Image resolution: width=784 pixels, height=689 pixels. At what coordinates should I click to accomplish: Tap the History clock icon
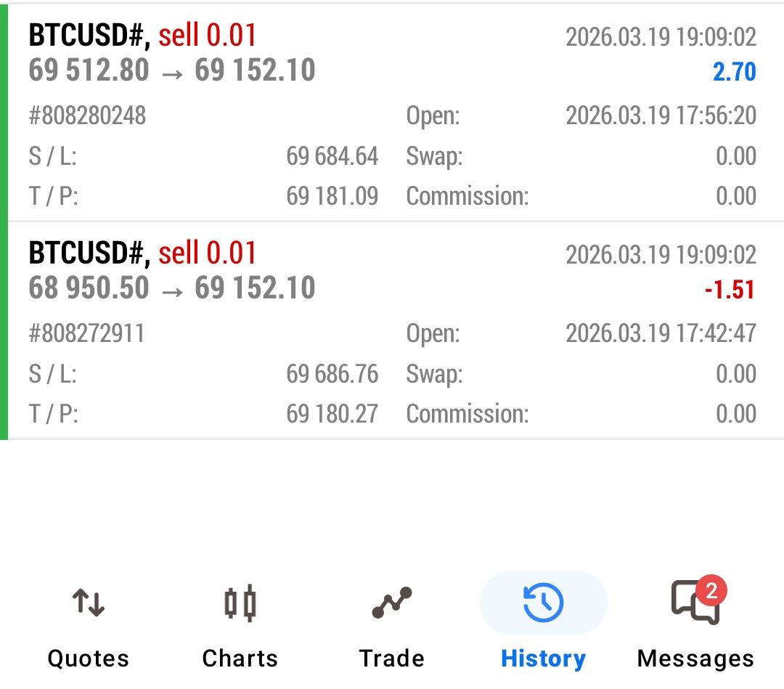pyautogui.click(x=543, y=603)
